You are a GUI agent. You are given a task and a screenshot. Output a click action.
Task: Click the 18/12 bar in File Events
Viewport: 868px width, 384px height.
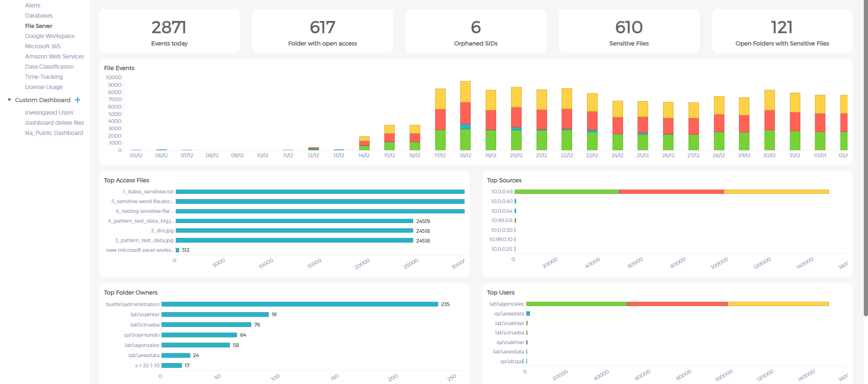[465, 116]
